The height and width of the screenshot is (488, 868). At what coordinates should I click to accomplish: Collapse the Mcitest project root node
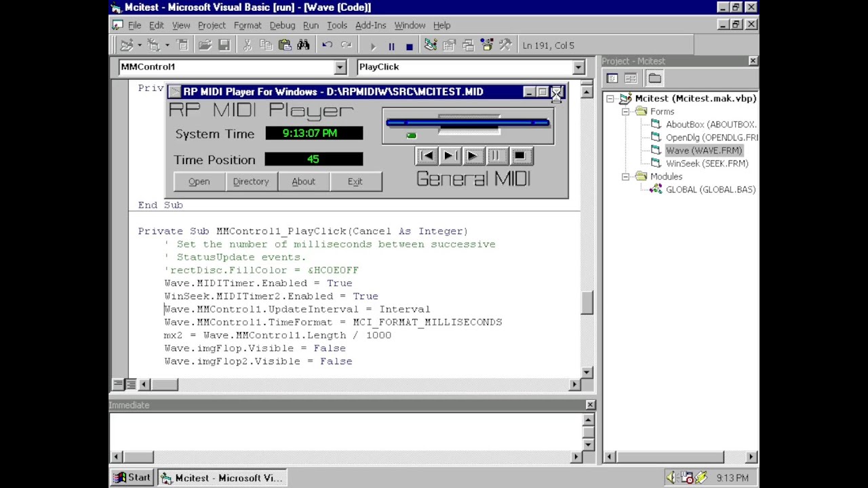pos(610,99)
